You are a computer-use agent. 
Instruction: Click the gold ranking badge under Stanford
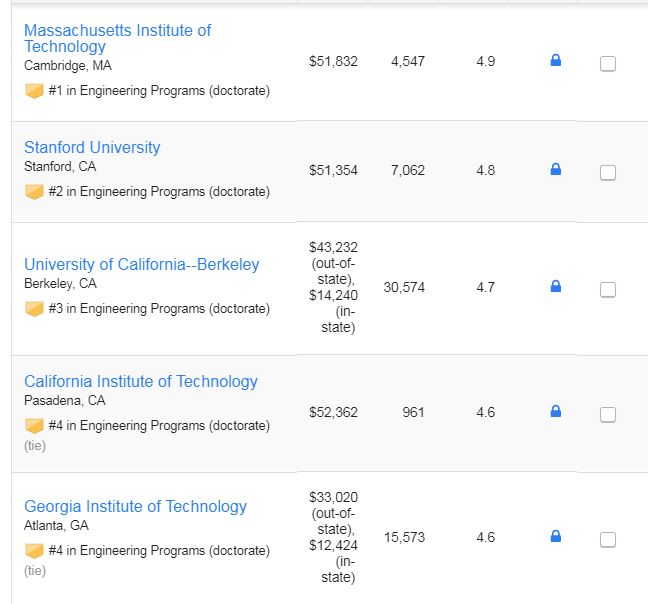pos(34,192)
